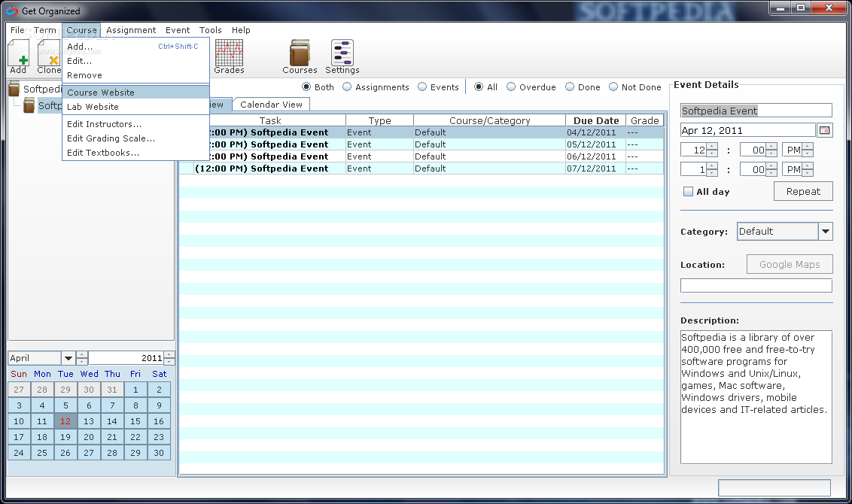Click the Clone toolbar icon
The image size is (852, 504).
tap(49, 56)
